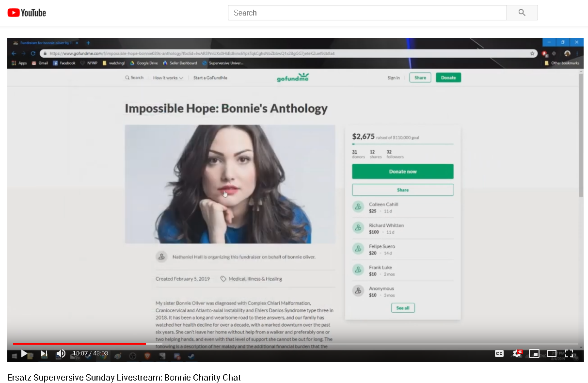
Task: Open the Google Drive bookmark
Action: (144, 63)
